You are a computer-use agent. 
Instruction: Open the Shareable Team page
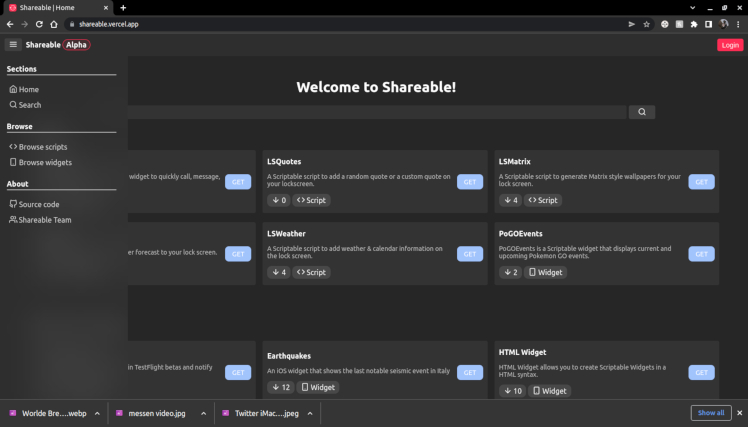[45, 220]
